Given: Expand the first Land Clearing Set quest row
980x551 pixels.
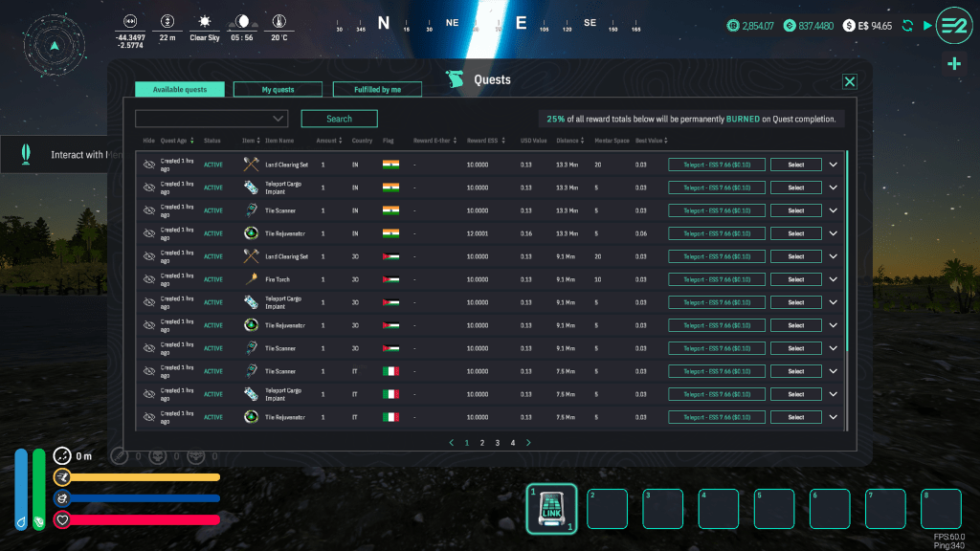Looking at the screenshot, I should point(834,165).
